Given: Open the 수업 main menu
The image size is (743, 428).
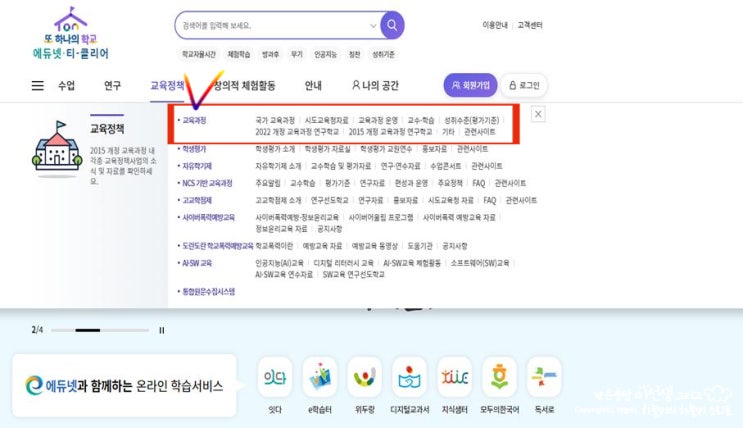Looking at the screenshot, I should [x=66, y=85].
